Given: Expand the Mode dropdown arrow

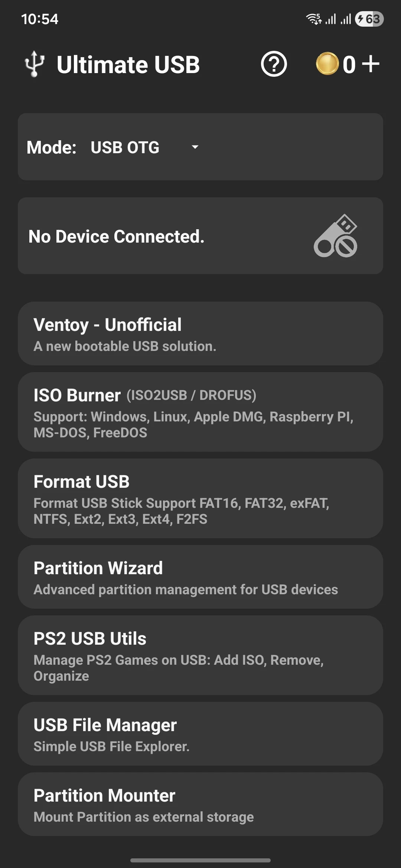Looking at the screenshot, I should click(x=195, y=147).
